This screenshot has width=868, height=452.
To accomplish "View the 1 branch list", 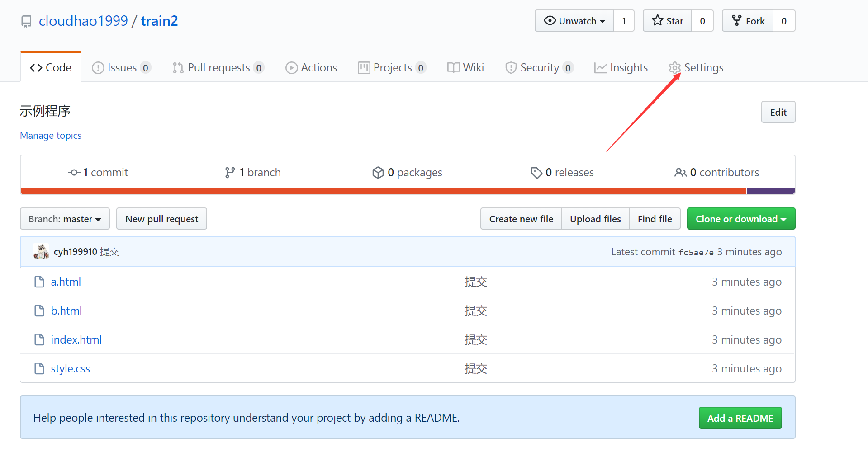I will coord(253,172).
